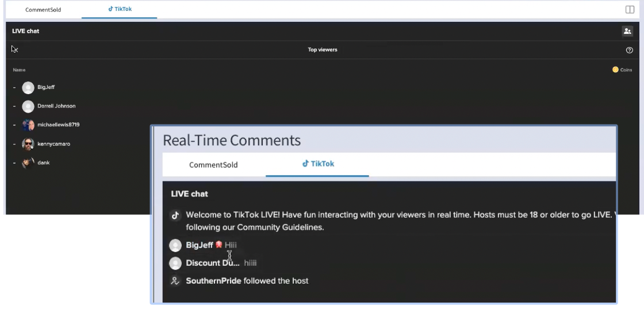This screenshot has width=644, height=310.
Task: Click BigJeff's avatar in top viewers list
Action: (x=28, y=87)
